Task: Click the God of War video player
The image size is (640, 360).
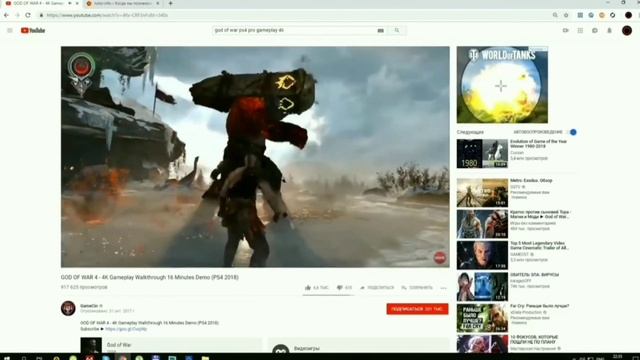Action: click(x=255, y=157)
